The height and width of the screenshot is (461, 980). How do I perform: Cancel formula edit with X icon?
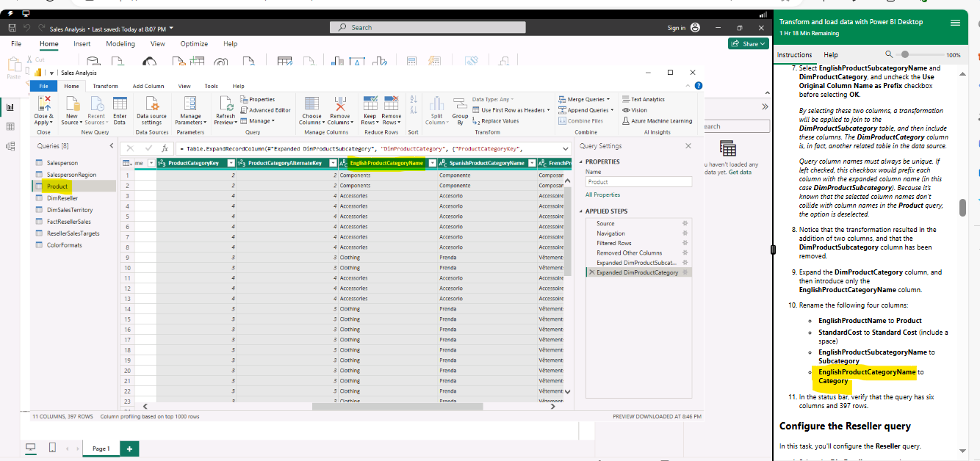[130, 148]
